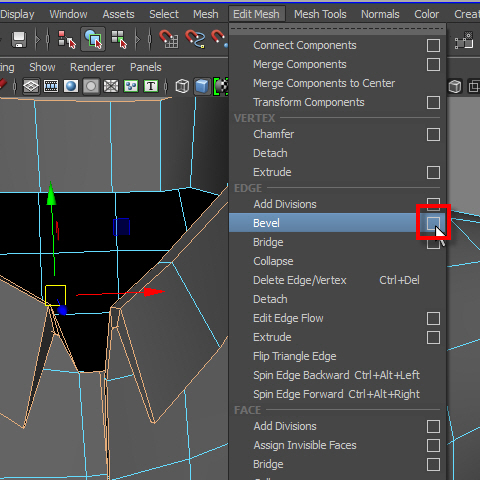Toggle the Field Chart icon
480x480 pixels.
(x=111, y=86)
